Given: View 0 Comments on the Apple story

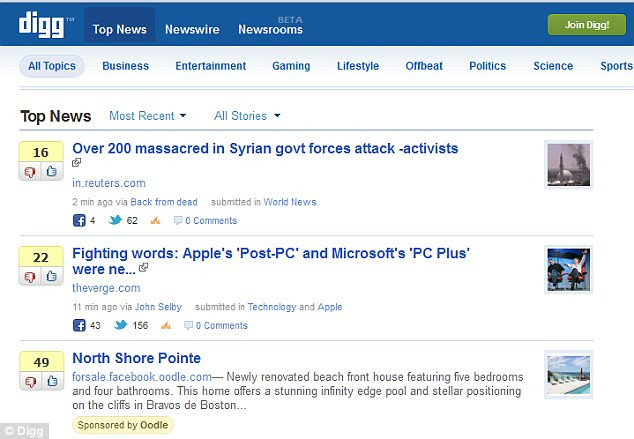Looking at the screenshot, I should point(221,325).
